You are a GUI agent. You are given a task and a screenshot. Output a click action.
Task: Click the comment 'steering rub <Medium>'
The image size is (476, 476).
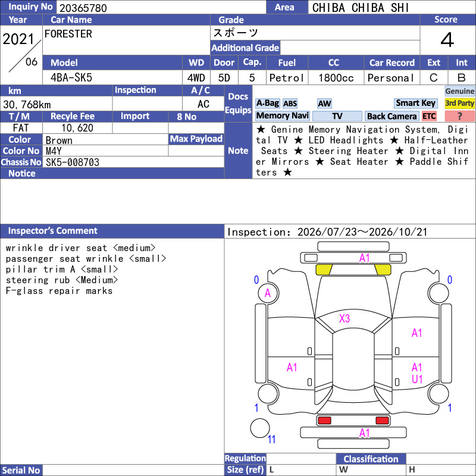(x=62, y=280)
